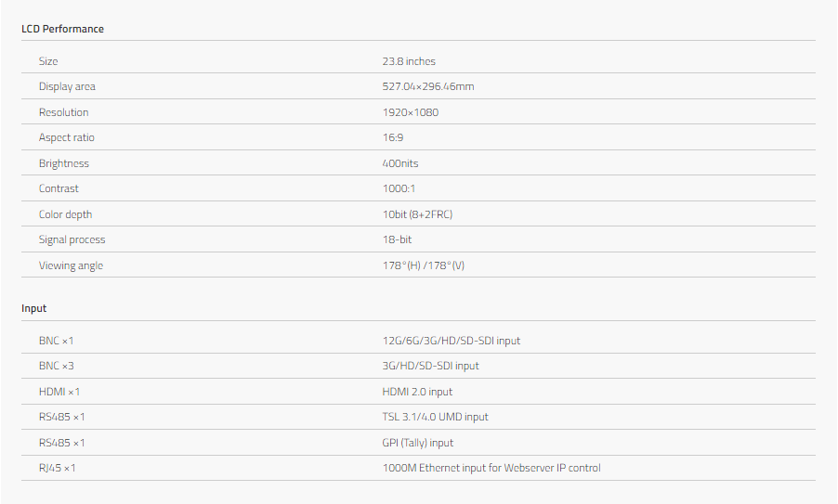This screenshot has width=838, height=504.
Task: Select the BNC ×3 row label
Action: point(57,366)
